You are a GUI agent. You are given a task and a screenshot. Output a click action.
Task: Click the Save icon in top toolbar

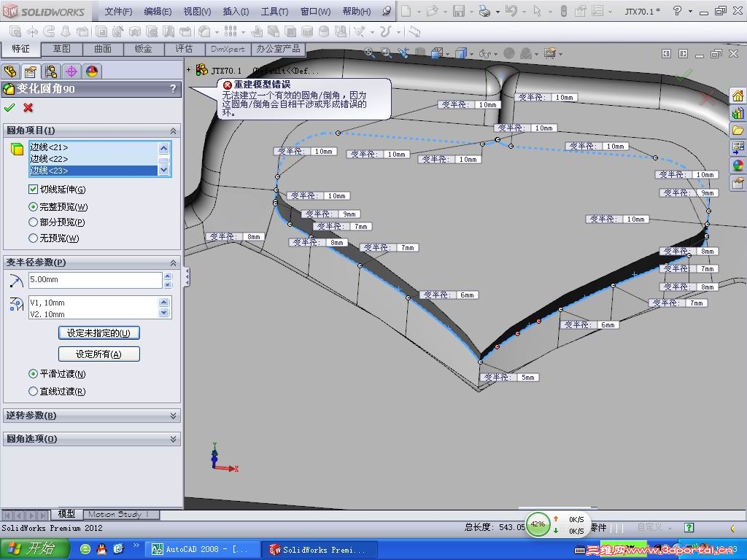tap(458, 10)
